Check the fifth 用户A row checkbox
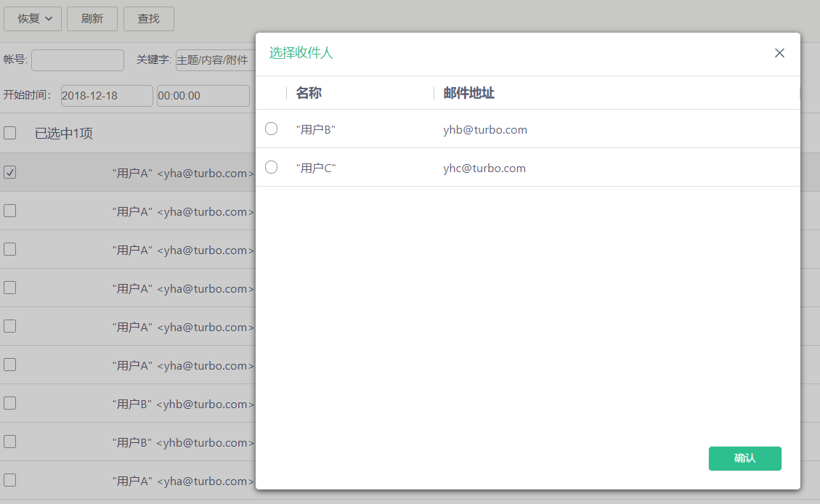 [x=10, y=326]
